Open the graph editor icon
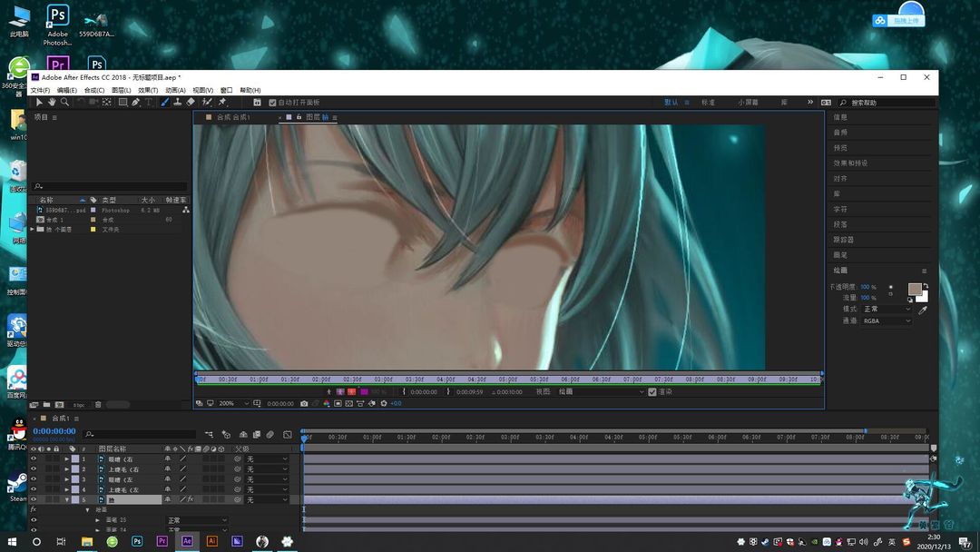Image resolution: width=980 pixels, height=552 pixels. click(x=288, y=435)
